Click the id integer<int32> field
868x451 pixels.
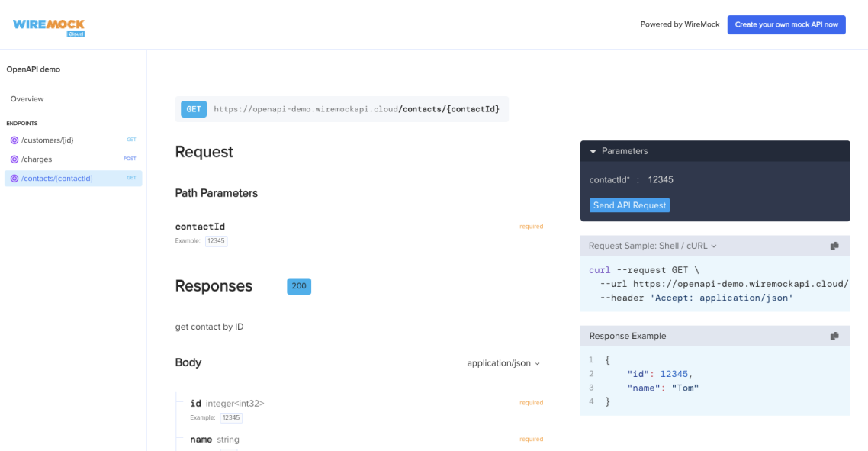(x=227, y=404)
